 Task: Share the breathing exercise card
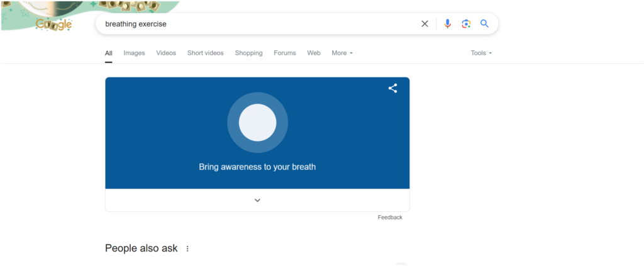[x=392, y=88]
